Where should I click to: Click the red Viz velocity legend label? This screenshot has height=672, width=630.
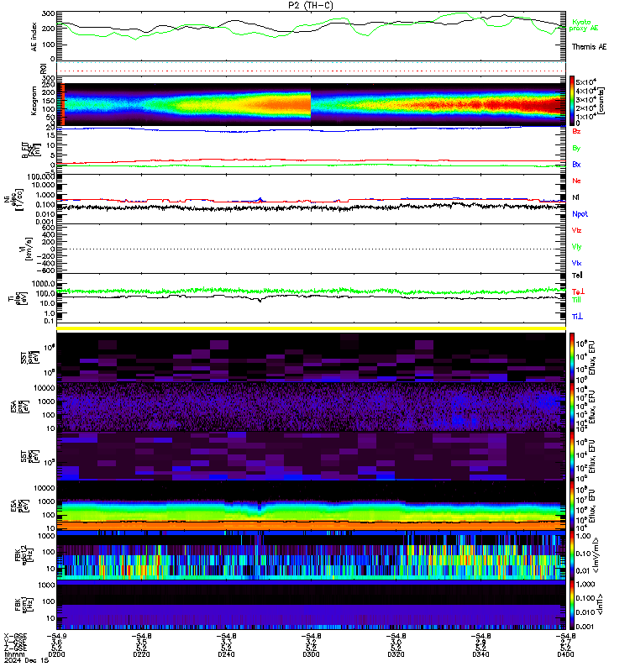coord(576,230)
